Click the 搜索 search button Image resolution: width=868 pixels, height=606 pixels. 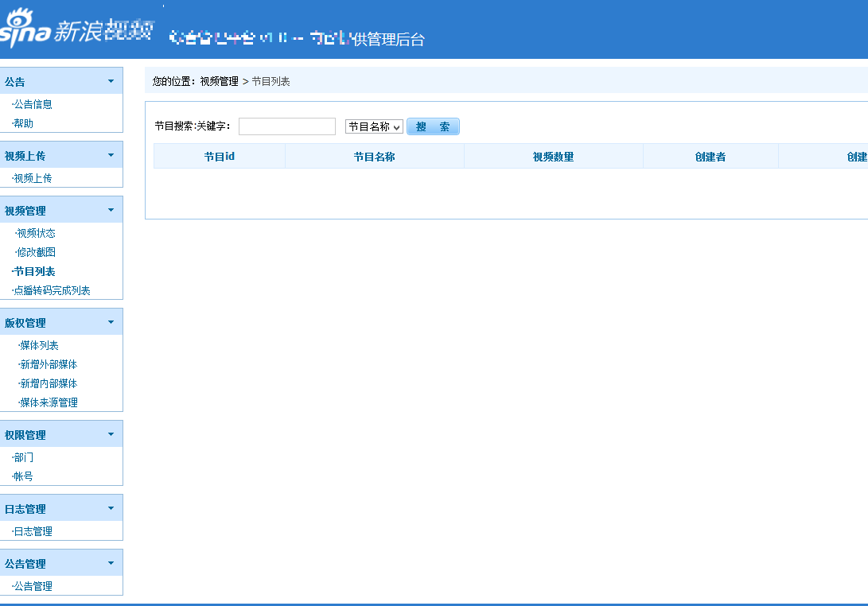click(x=433, y=126)
